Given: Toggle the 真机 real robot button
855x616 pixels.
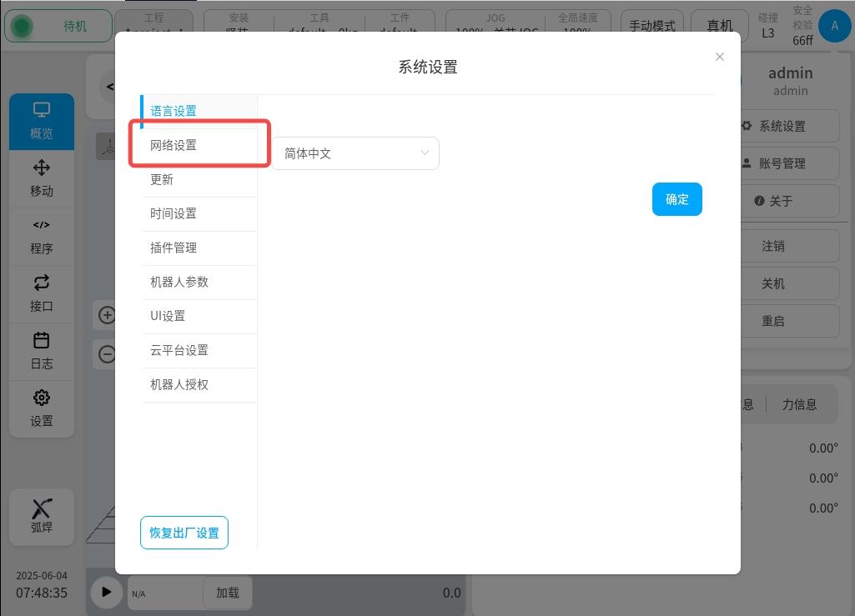Looking at the screenshot, I should click(x=720, y=26).
